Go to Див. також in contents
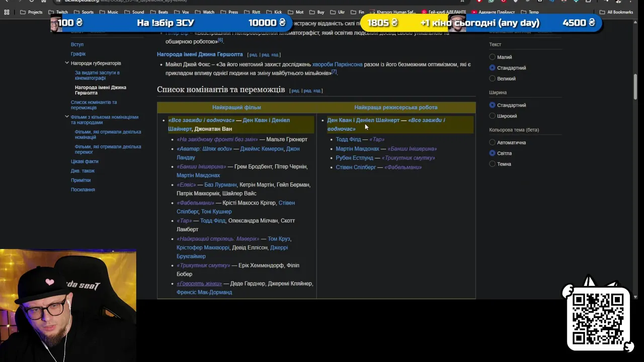 tap(83, 171)
